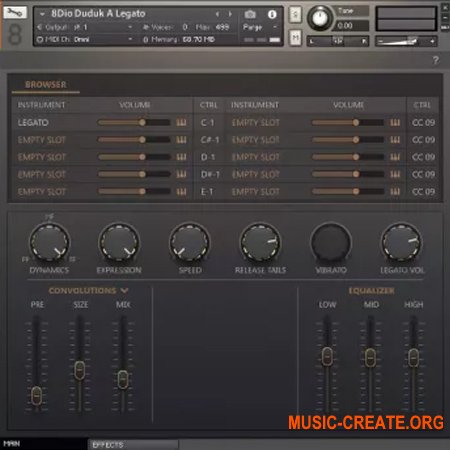This screenshot has width=450, height=450.
Task: Expand the Convolutions dropdown
Action: pyautogui.click(x=124, y=291)
